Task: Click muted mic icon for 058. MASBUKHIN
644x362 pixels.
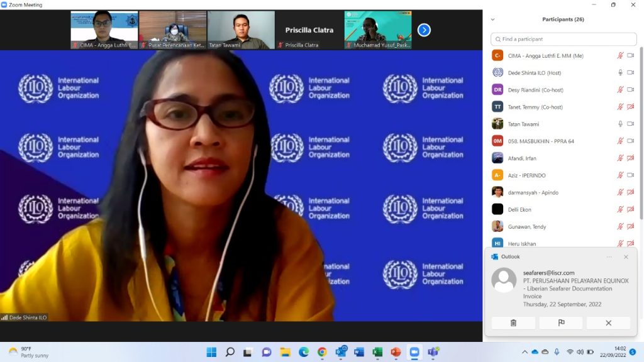Action: (620, 141)
